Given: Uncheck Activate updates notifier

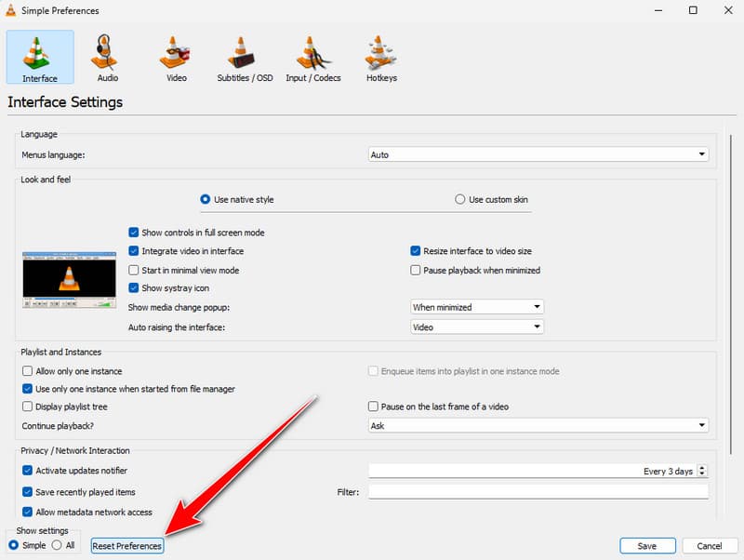Looking at the screenshot, I should pos(27,472).
